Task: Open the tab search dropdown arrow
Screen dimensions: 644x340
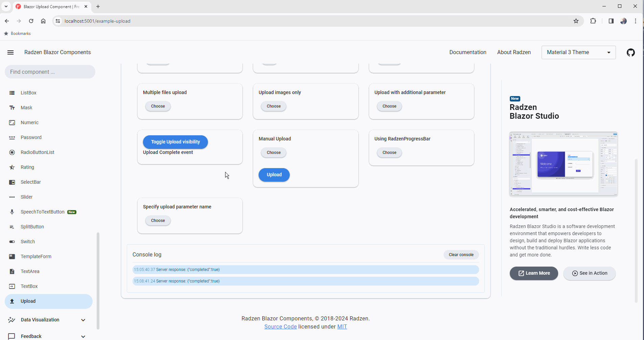Action: tap(6, 6)
